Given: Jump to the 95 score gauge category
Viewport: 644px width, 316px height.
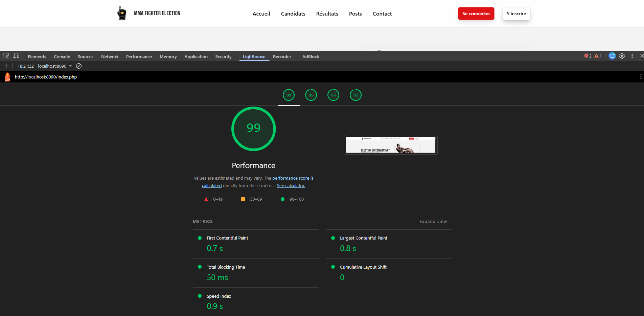Looking at the screenshot, I should tap(311, 95).
